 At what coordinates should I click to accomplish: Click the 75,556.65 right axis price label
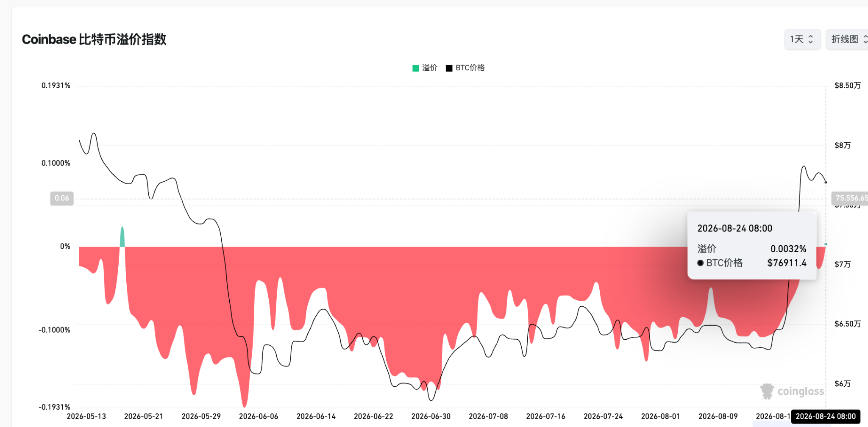pyautogui.click(x=850, y=198)
